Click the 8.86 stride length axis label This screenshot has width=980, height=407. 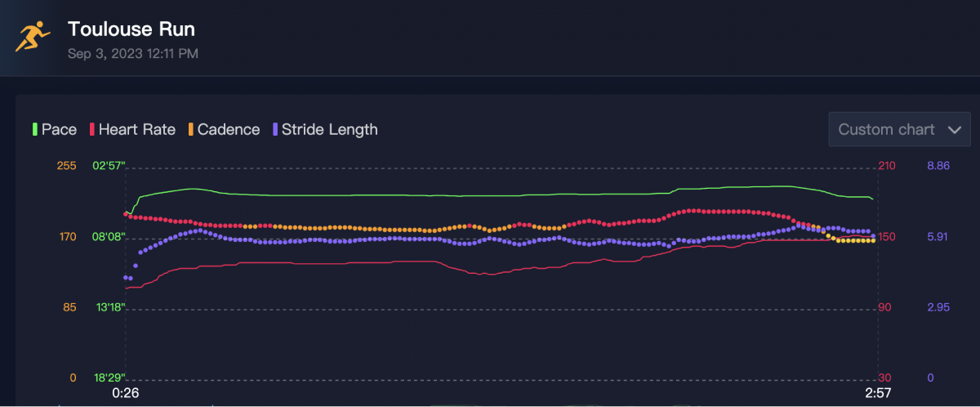(938, 166)
